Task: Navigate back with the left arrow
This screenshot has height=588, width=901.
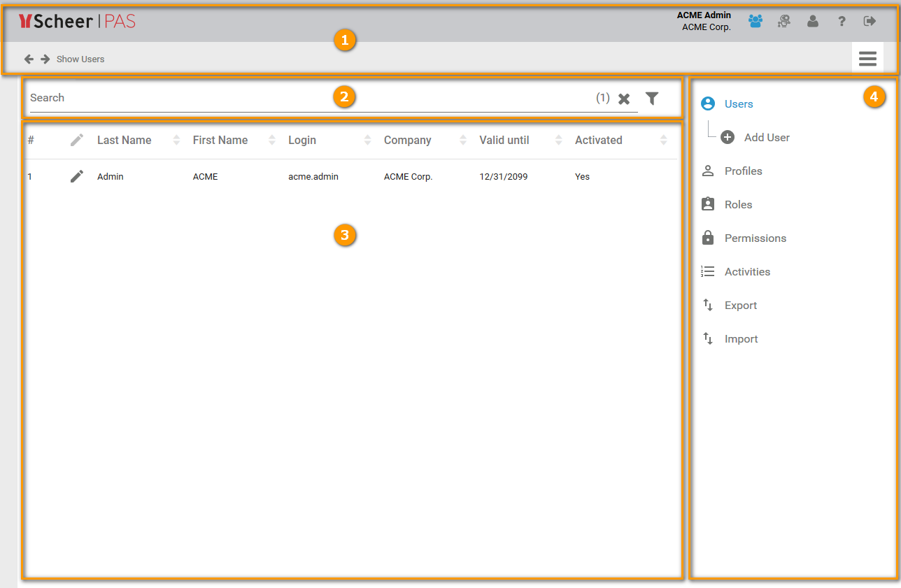Action: [29, 59]
